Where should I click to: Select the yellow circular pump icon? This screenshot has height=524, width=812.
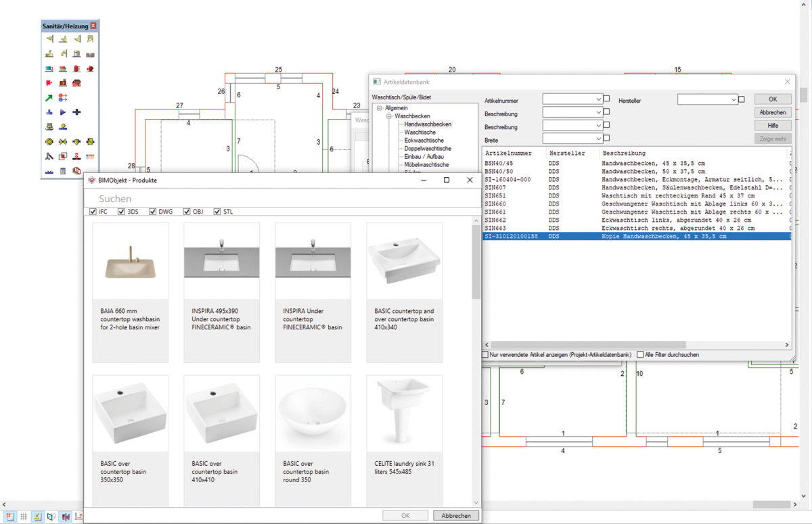pyautogui.click(x=49, y=141)
